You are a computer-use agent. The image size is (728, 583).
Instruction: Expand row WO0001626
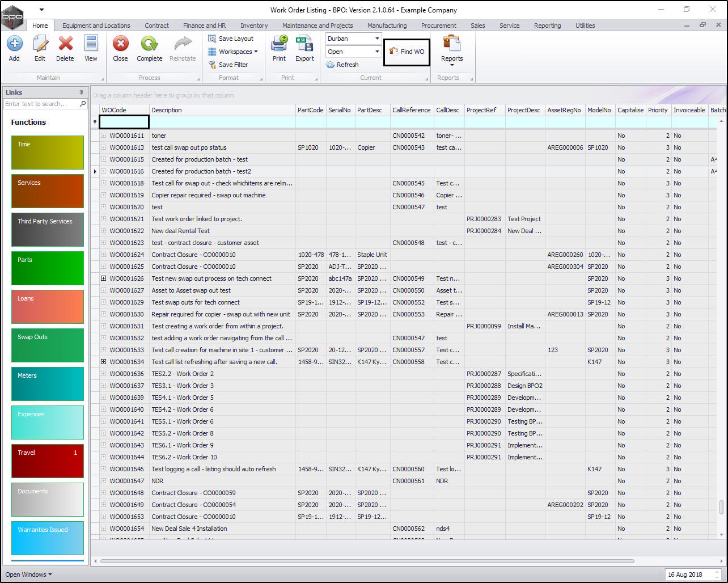pyautogui.click(x=104, y=278)
